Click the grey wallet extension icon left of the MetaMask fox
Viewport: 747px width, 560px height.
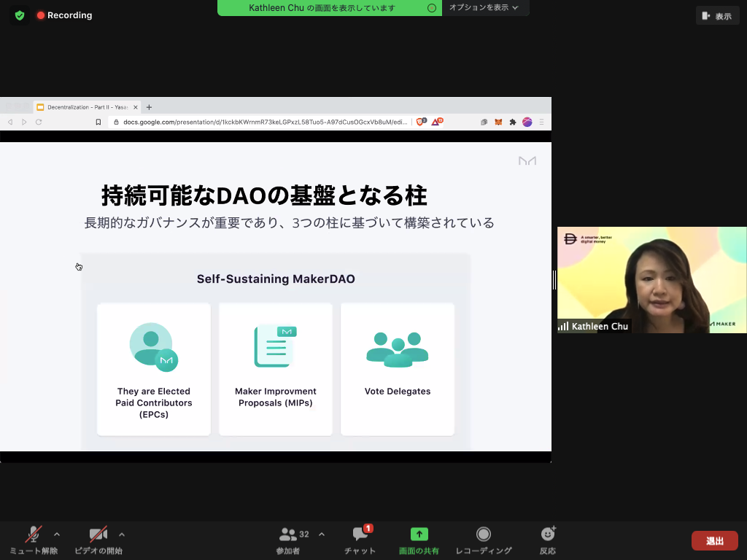coord(484,122)
